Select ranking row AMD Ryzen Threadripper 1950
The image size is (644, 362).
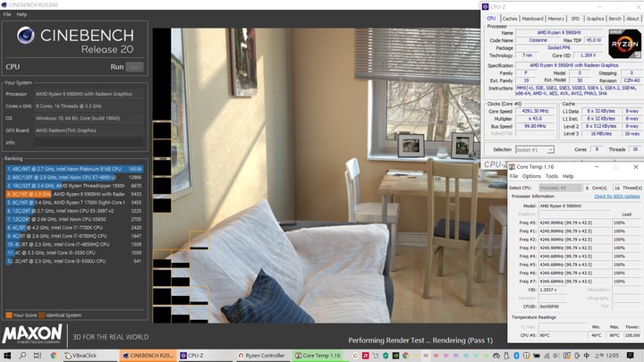tap(74, 186)
